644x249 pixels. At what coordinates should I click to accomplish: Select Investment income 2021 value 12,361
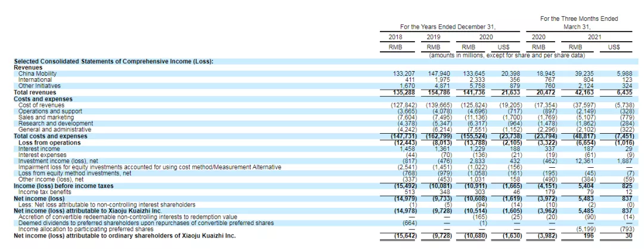[583, 161]
